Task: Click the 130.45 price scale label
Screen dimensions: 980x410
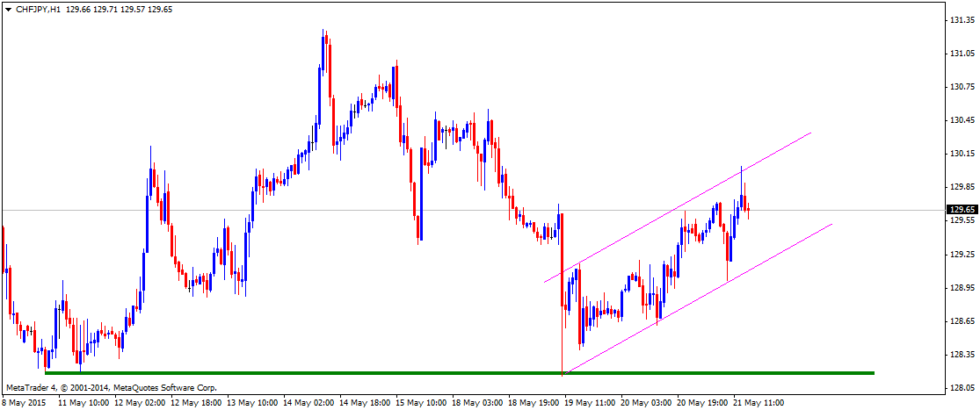Action: point(962,120)
